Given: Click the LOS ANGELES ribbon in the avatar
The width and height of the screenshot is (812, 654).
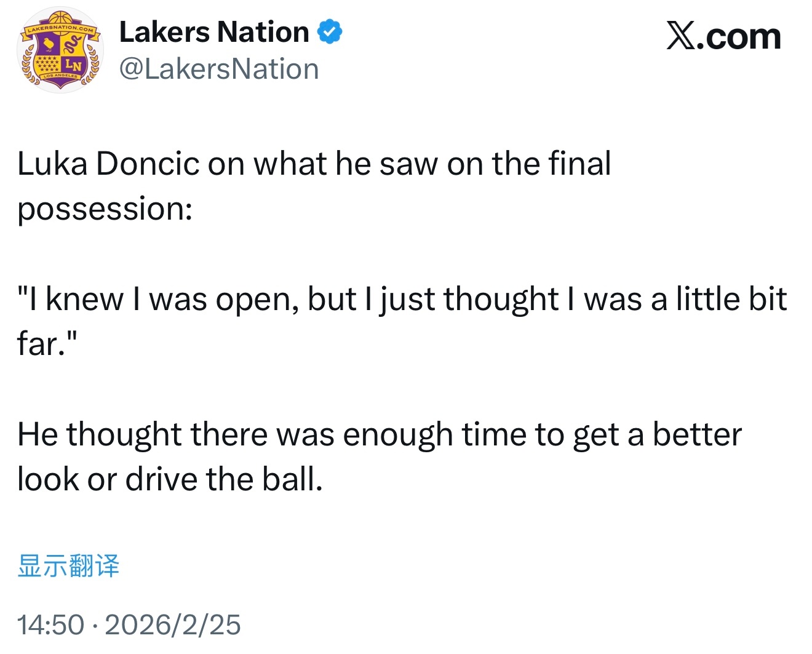Looking at the screenshot, I should coord(60,76).
